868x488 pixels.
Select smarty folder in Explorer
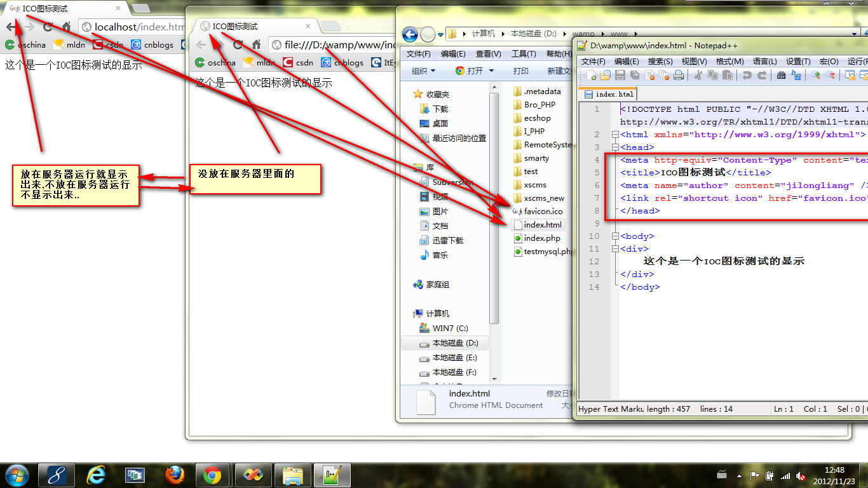(x=531, y=158)
